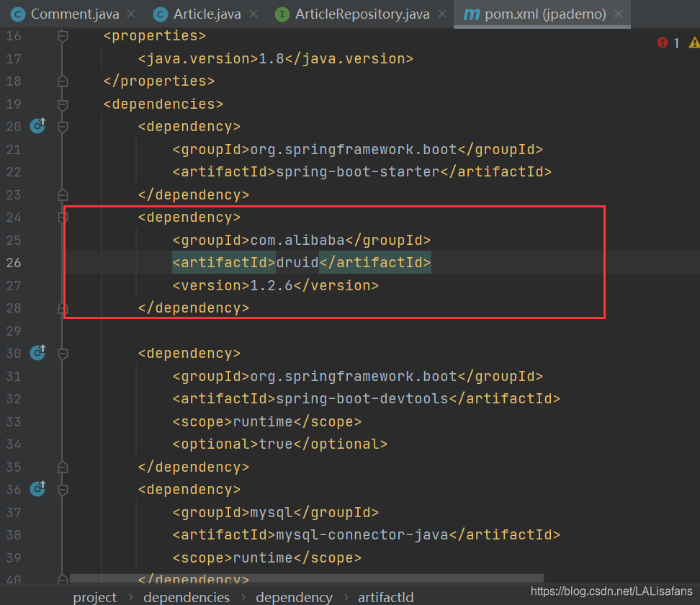The width and height of the screenshot is (700, 605).
Task: Click the red error indicator icon
Action: pyautogui.click(x=663, y=42)
